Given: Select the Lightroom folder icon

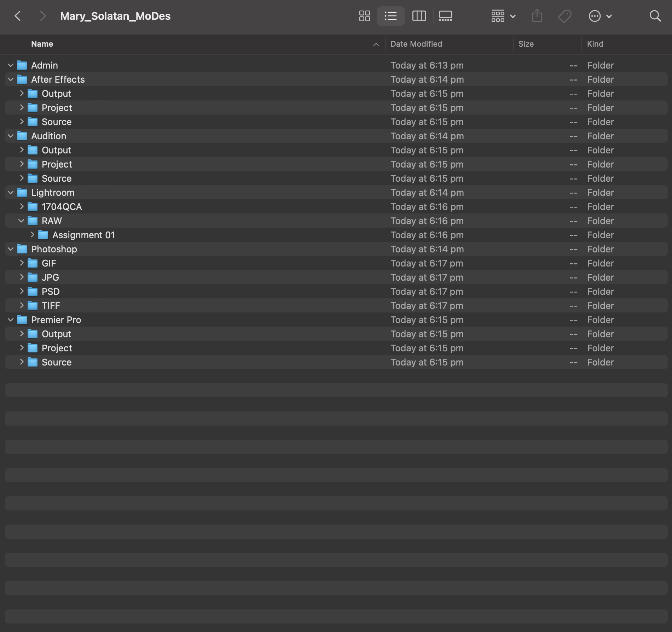Looking at the screenshot, I should click(x=22, y=193).
